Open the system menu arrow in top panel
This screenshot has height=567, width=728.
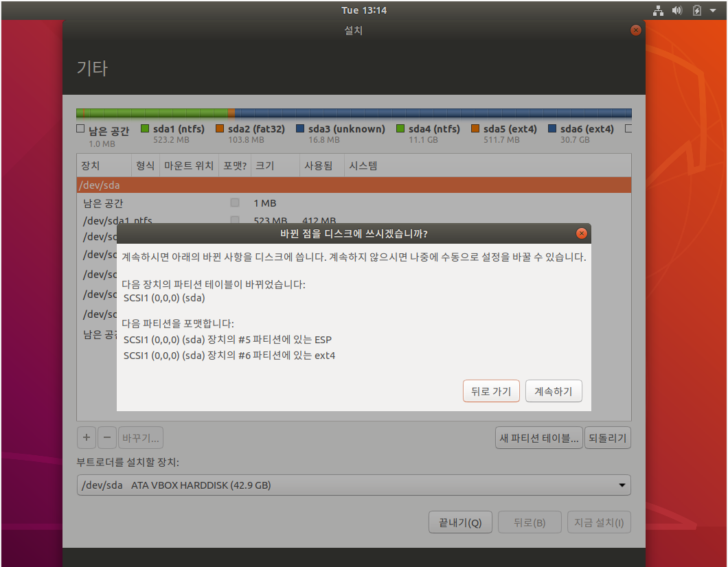pos(713,10)
